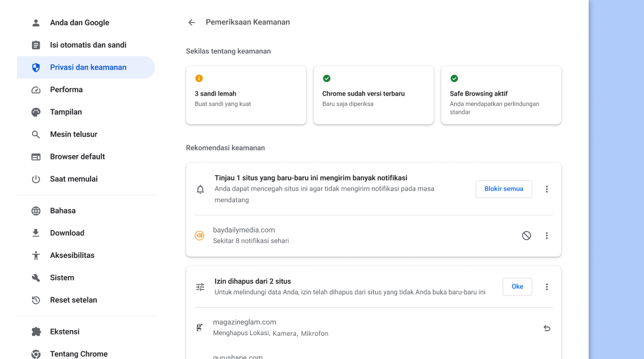The width and height of the screenshot is (644, 359).
Task: Click the green check on Safe Browsing card
Action: tap(454, 78)
